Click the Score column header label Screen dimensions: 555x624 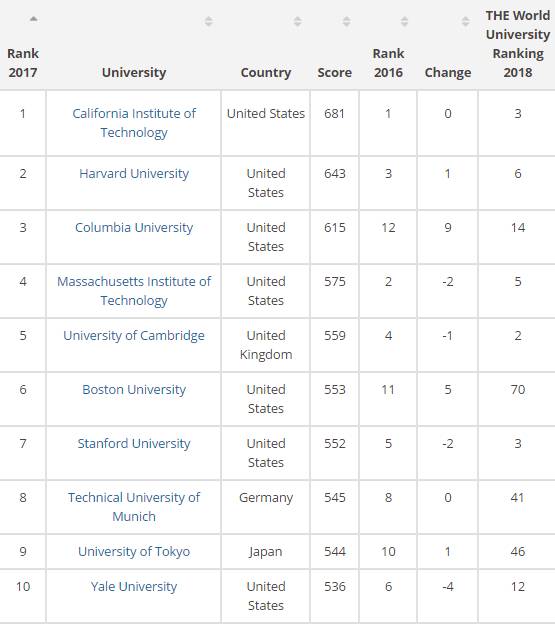click(x=335, y=72)
